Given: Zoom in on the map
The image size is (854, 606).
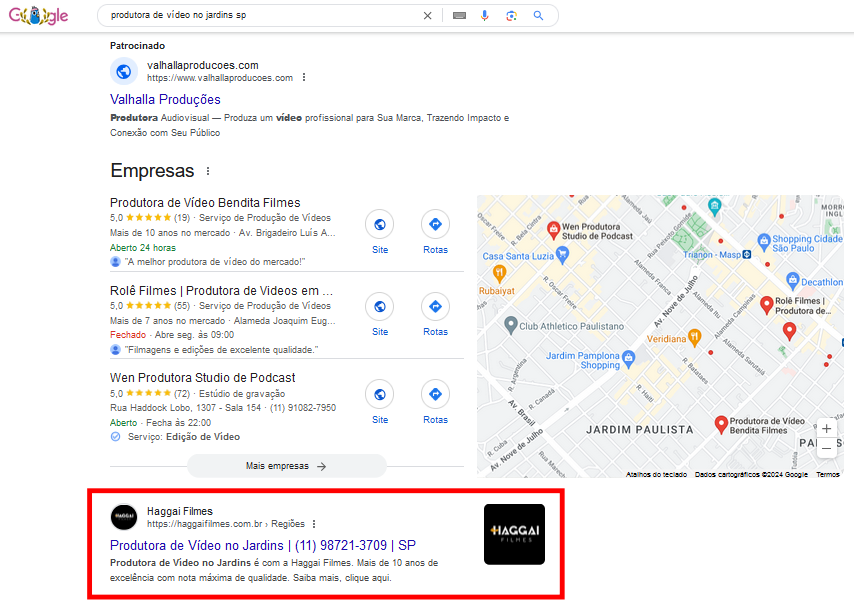Looking at the screenshot, I should pyautogui.click(x=826, y=429).
